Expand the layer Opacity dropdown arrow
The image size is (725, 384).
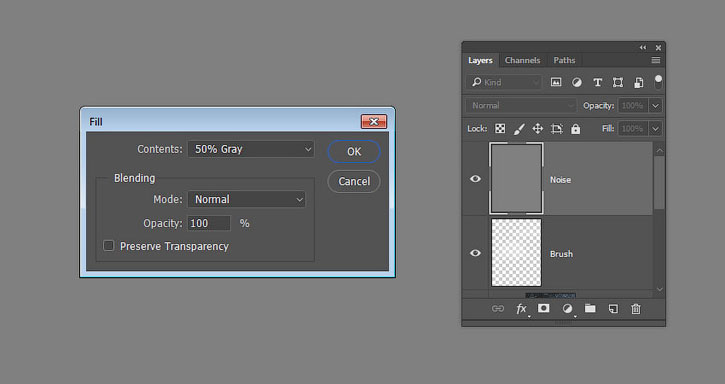[655, 105]
